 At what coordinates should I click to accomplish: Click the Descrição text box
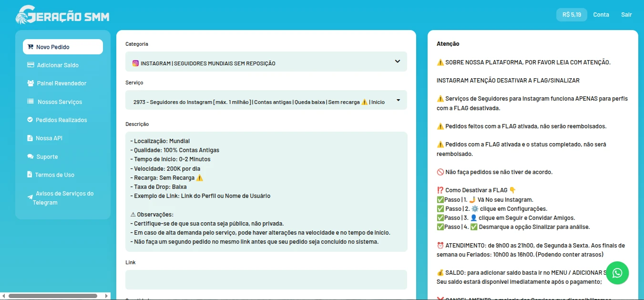[x=266, y=191]
